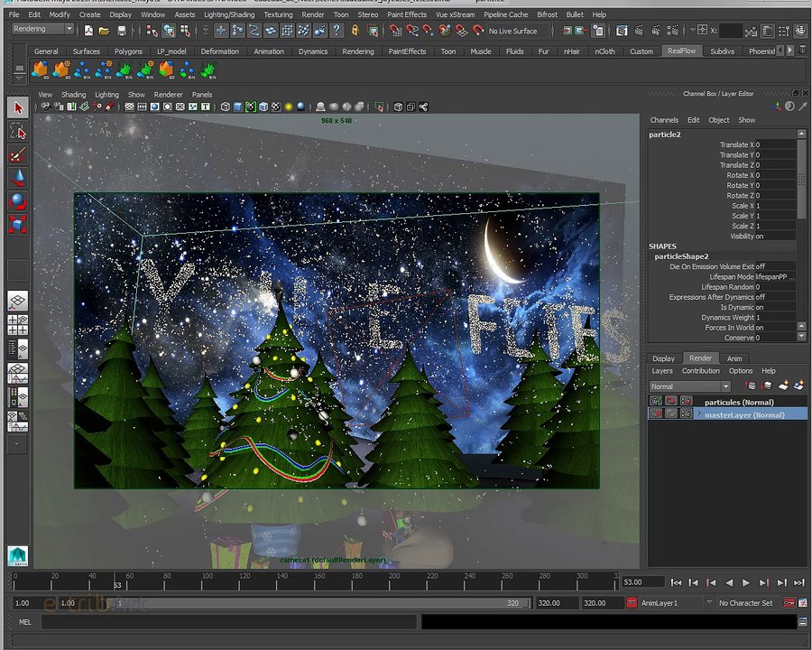Image resolution: width=812 pixels, height=650 pixels.
Task: Toggle renderable flag on masterLayer
Action: tap(656, 413)
